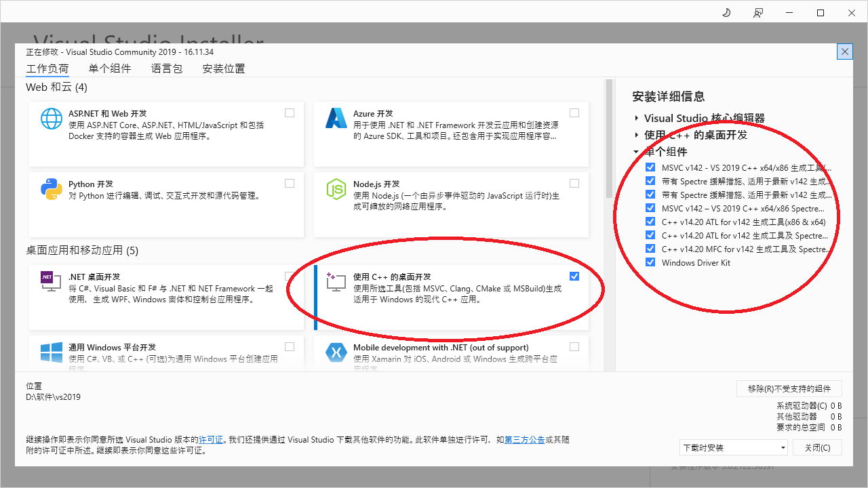This screenshot has width=868, height=488.
Task: Select the 使用 C++ 的桌面开发 workload card title
Action: pyautogui.click(x=392, y=277)
